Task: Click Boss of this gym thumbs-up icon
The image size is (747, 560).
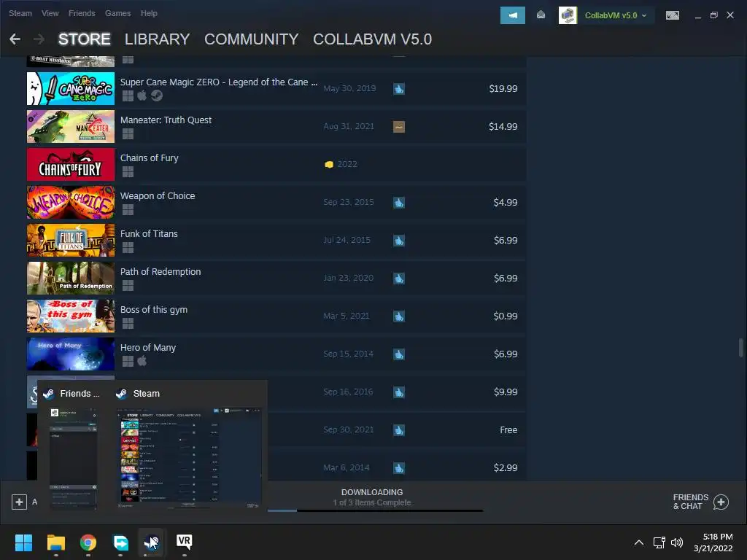Action: point(399,316)
